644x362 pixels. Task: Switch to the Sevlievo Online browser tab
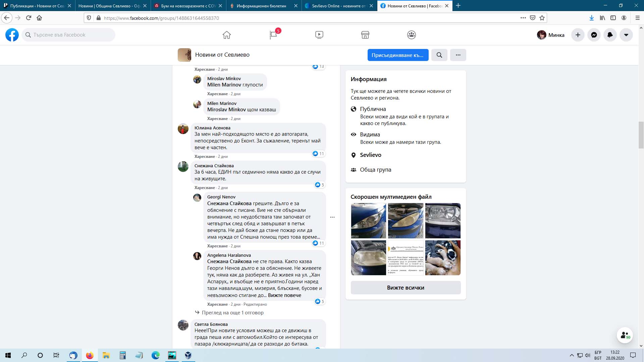(x=338, y=6)
